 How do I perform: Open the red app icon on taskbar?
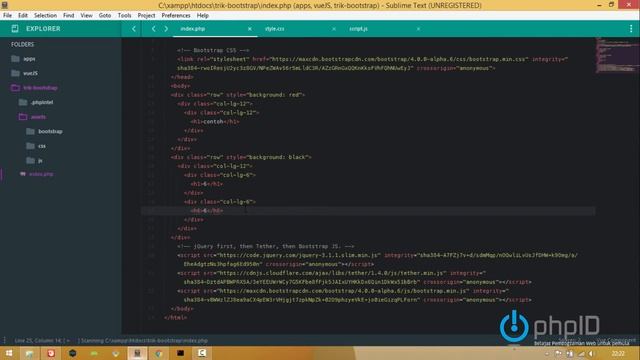pos(51,353)
